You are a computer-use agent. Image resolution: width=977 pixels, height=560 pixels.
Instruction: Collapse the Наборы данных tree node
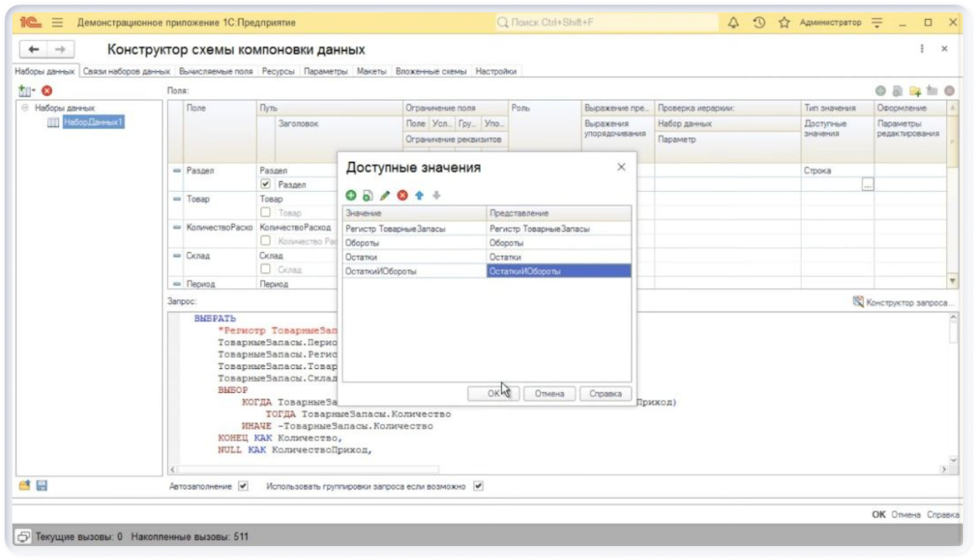26,108
